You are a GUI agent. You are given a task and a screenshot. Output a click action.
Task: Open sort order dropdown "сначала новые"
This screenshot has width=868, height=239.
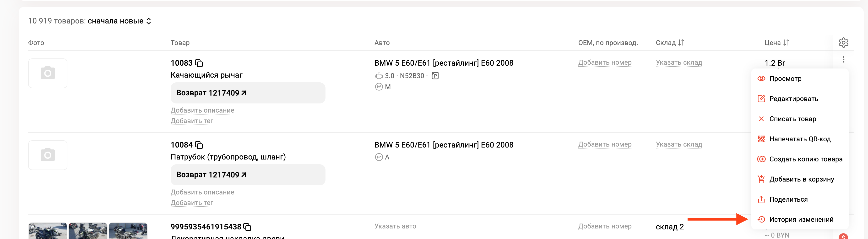[119, 21]
